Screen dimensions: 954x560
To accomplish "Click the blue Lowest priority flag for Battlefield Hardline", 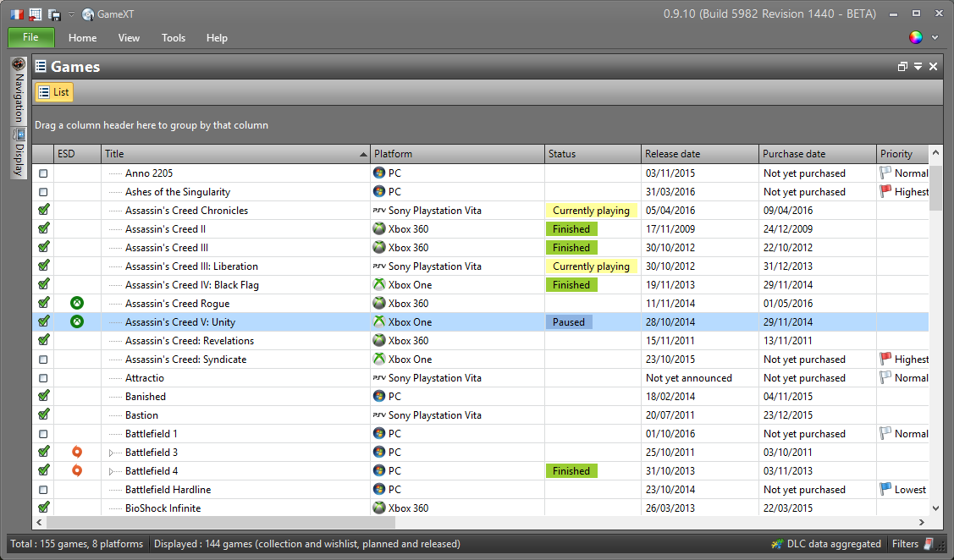I will click(885, 490).
